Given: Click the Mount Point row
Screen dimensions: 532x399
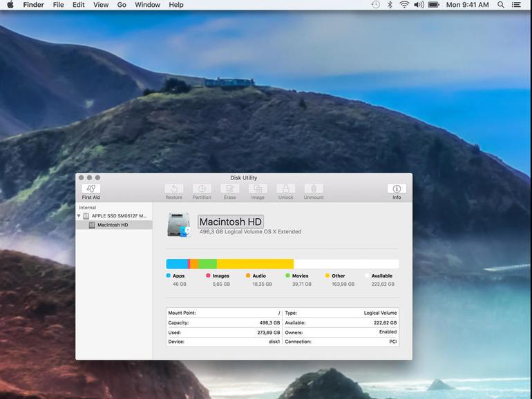Looking at the screenshot, I should click(225, 313).
